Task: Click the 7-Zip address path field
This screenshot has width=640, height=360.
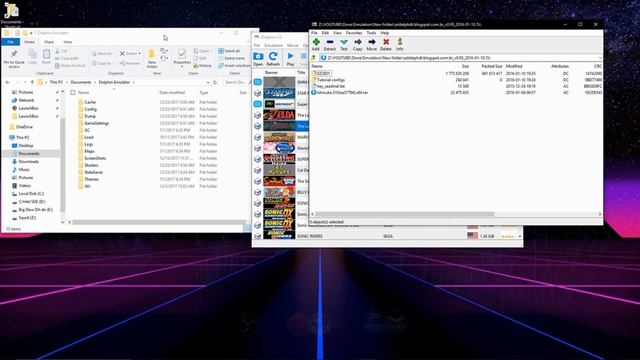Action: 461,58
